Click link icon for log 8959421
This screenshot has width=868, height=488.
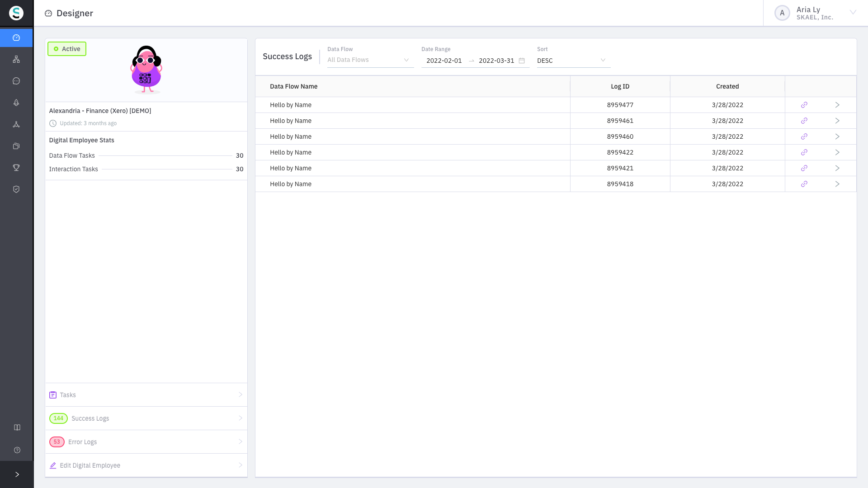click(804, 168)
